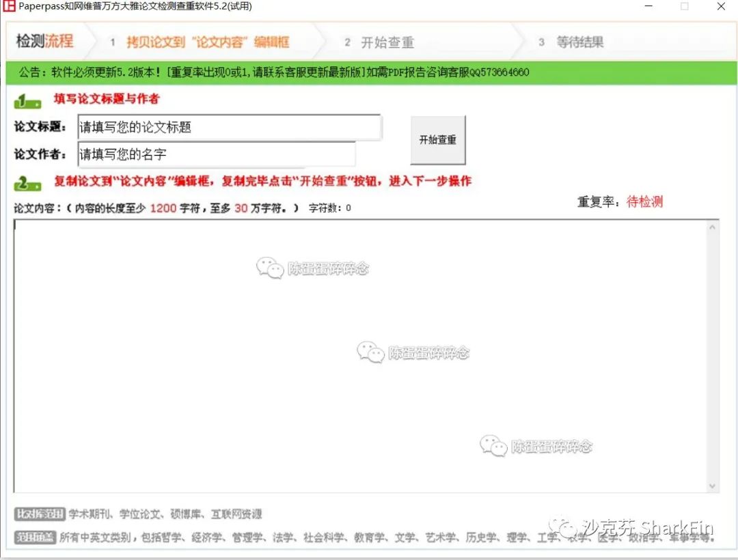738x560 pixels.
Task: Minimize the Paperpass window
Action: pyautogui.click(x=648, y=6)
